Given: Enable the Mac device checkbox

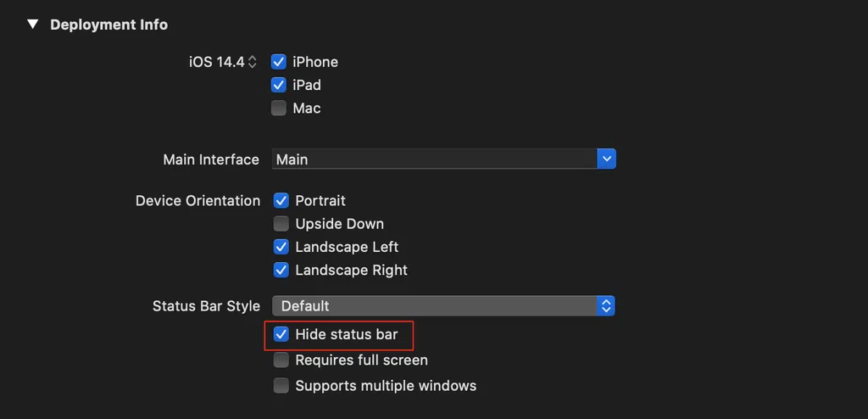Looking at the screenshot, I should click(278, 108).
